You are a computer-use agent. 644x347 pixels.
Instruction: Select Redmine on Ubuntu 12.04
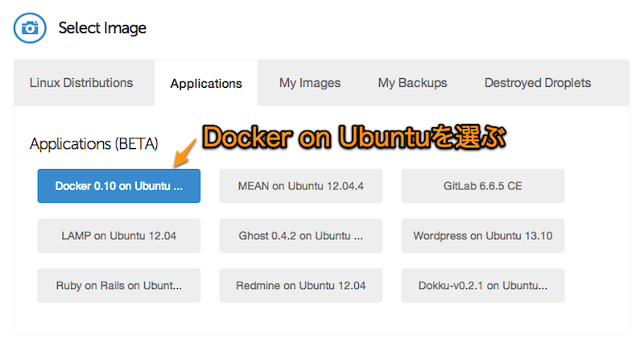[x=300, y=285]
